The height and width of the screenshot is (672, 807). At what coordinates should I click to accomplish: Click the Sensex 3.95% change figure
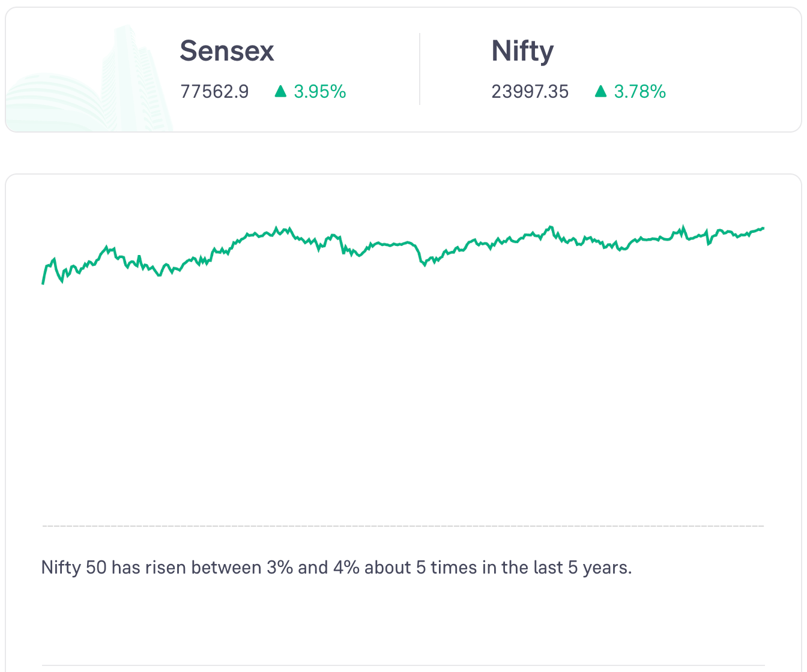320,92
